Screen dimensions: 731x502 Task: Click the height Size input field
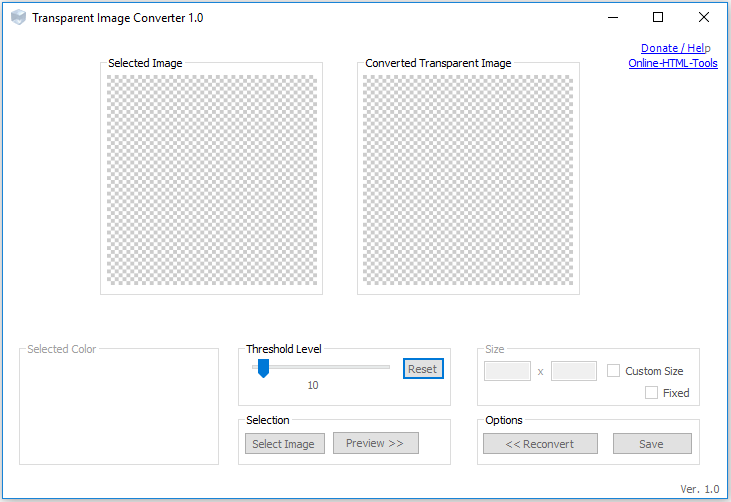coord(573,371)
